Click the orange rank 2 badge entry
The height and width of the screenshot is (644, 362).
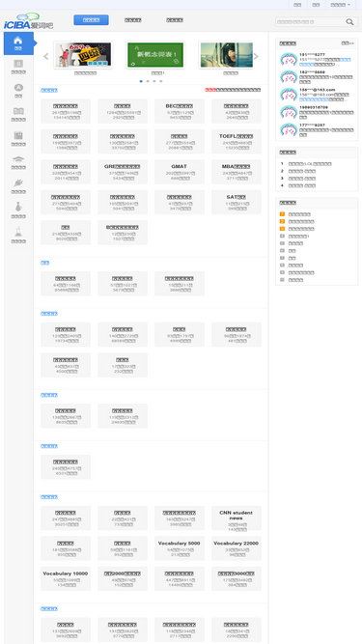[x=282, y=221]
